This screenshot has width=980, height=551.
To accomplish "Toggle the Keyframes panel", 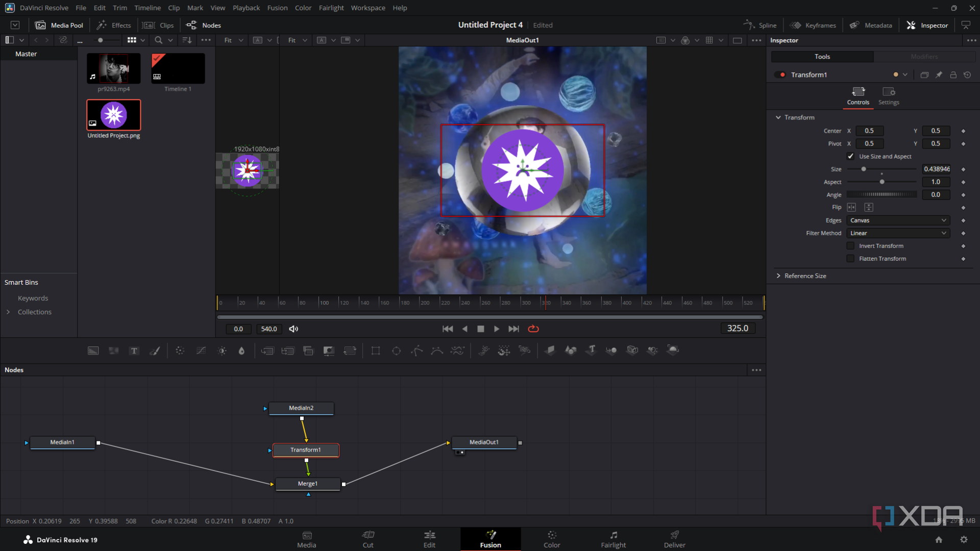I will pos(813,25).
